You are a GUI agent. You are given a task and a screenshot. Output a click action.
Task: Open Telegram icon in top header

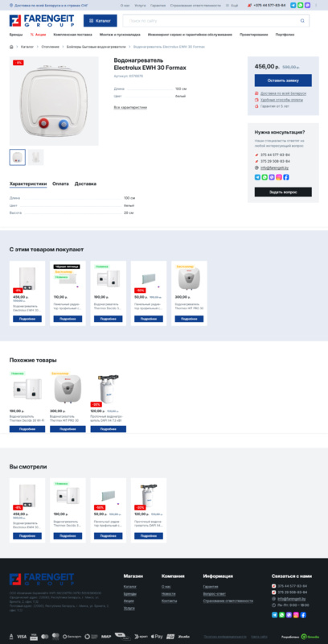coord(293,6)
